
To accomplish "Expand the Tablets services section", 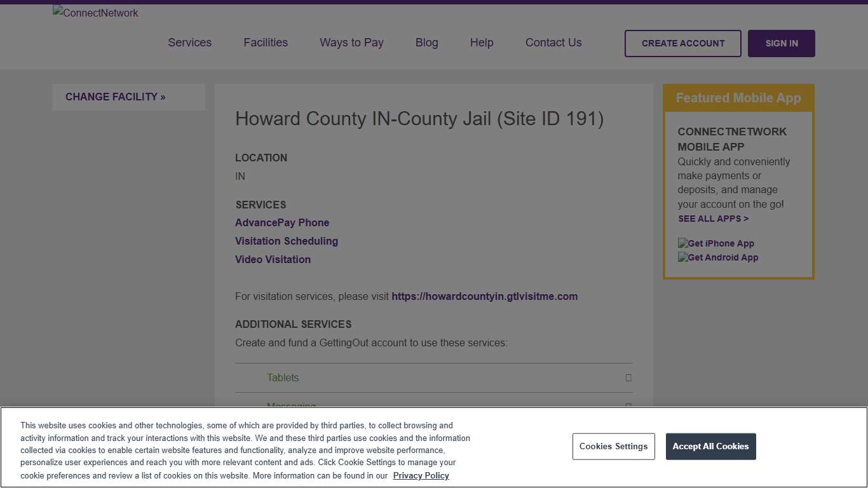I will pyautogui.click(x=282, y=377).
